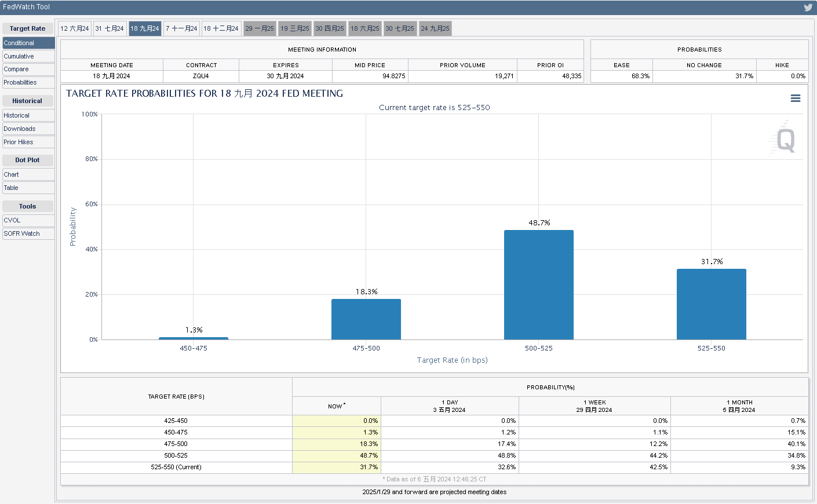
Task: Click the ZQU4 contract cell
Action: coord(201,76)
